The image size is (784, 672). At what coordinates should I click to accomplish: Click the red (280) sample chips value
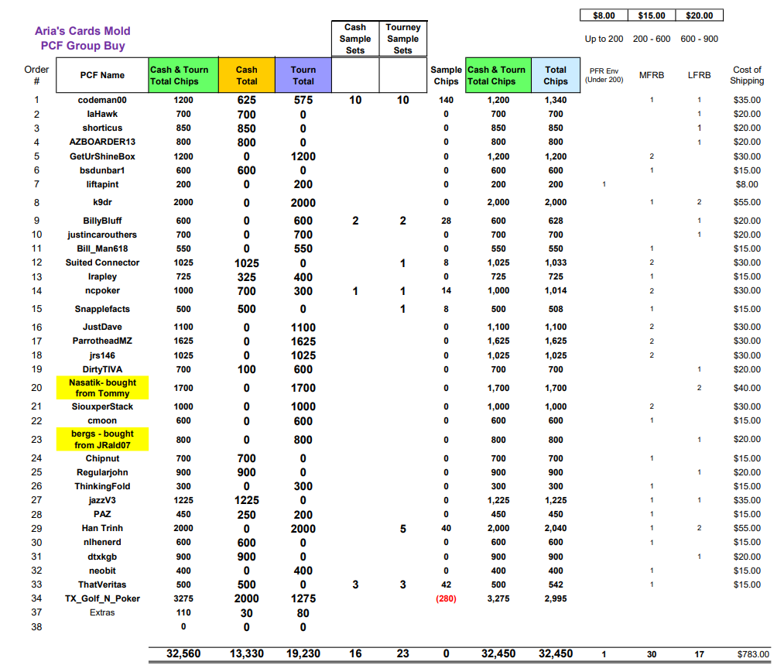446,598
